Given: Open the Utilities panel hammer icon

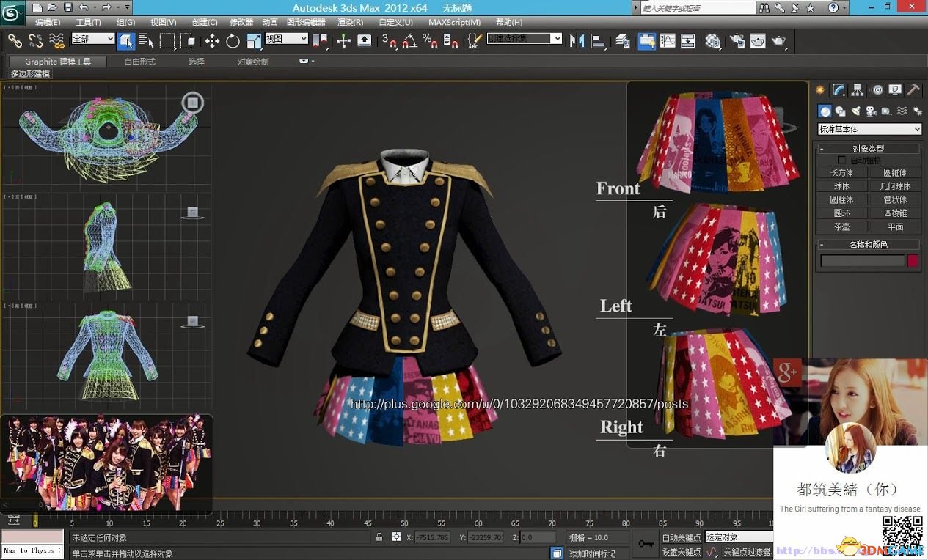Looking at the screenshot, I should pyautogui.click(x=913, y=90).
